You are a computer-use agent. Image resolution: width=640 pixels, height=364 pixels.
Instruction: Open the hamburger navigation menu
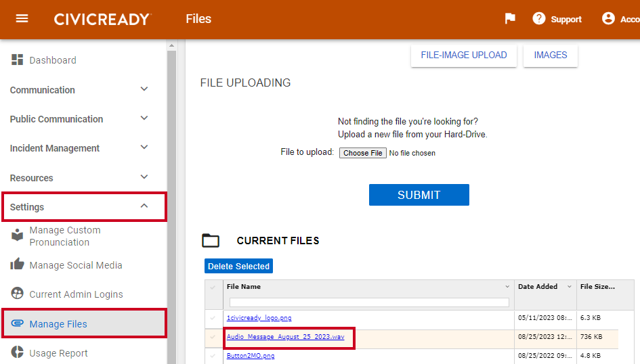[22, 19]
